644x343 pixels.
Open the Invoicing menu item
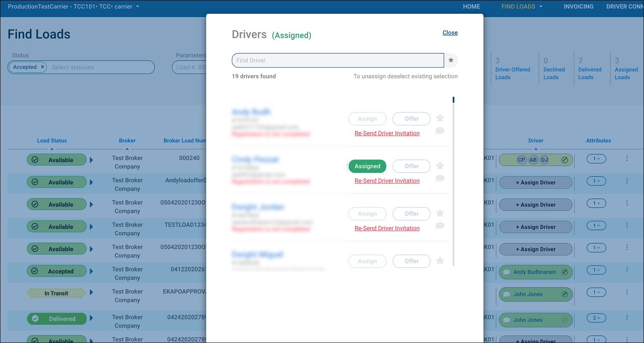point(578,6)
